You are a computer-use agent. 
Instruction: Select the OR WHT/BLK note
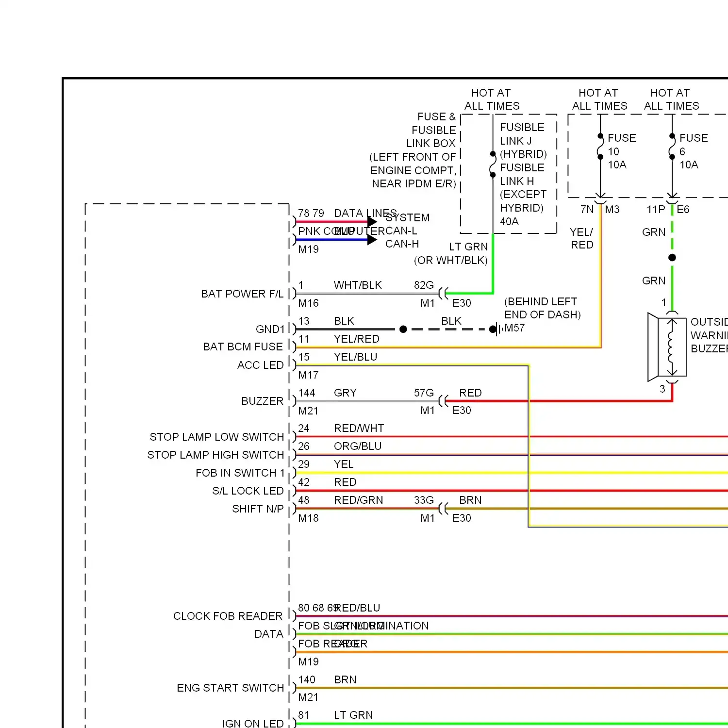click(x=451, y=260)
